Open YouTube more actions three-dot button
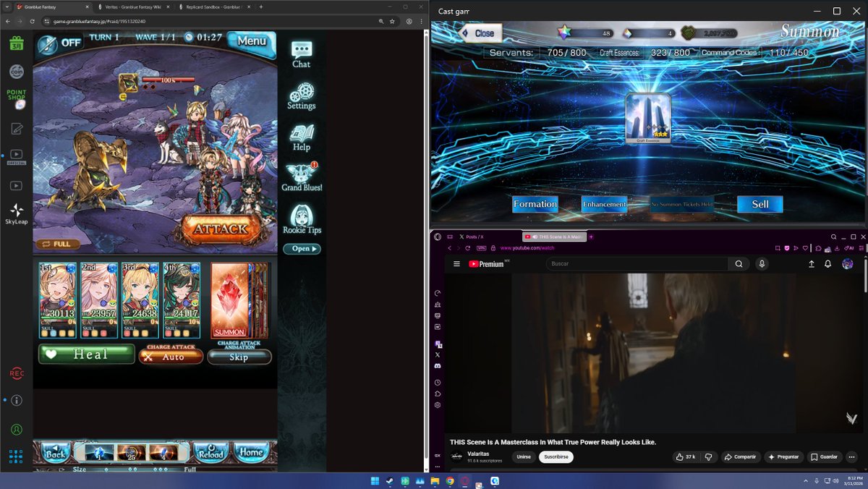The image size is (868, 489). tap(851, 457)
